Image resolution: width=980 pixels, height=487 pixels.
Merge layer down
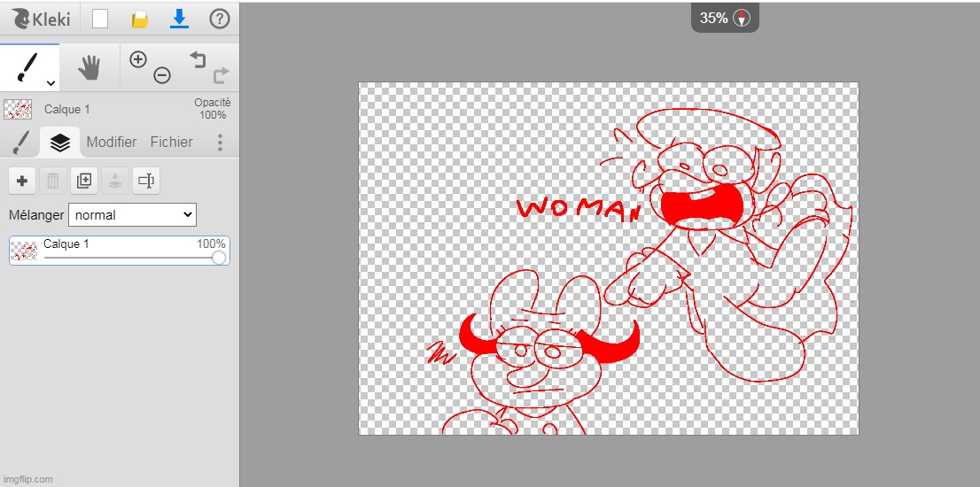click(x=115, y=181)
